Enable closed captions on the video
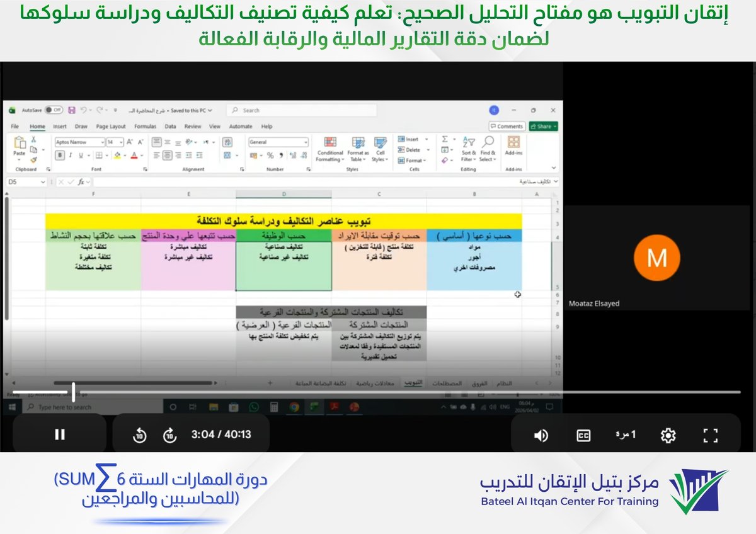756x534 pixels. point(583,435)
